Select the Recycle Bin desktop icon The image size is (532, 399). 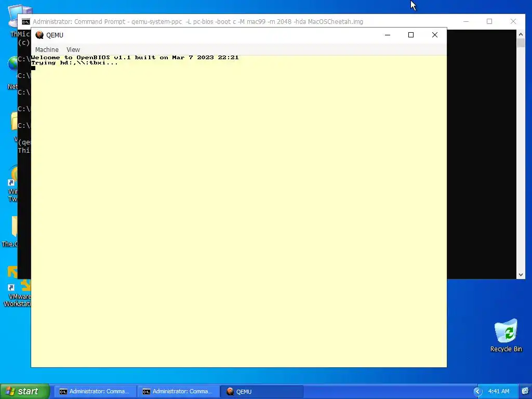coord(506,335)
